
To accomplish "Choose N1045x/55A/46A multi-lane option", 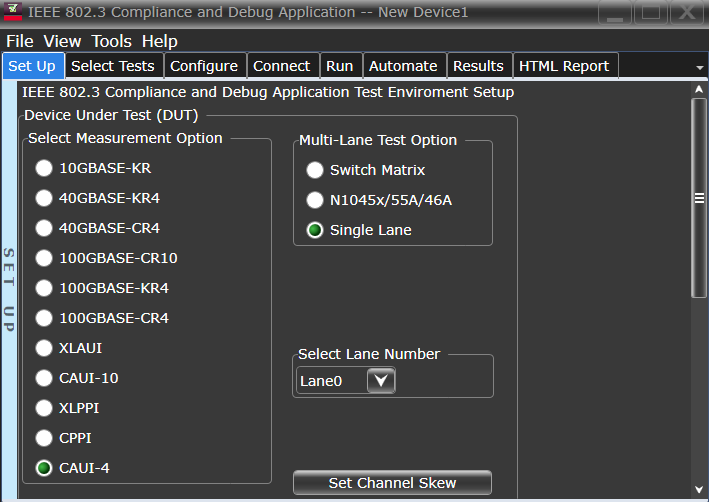I will (315, 200).
